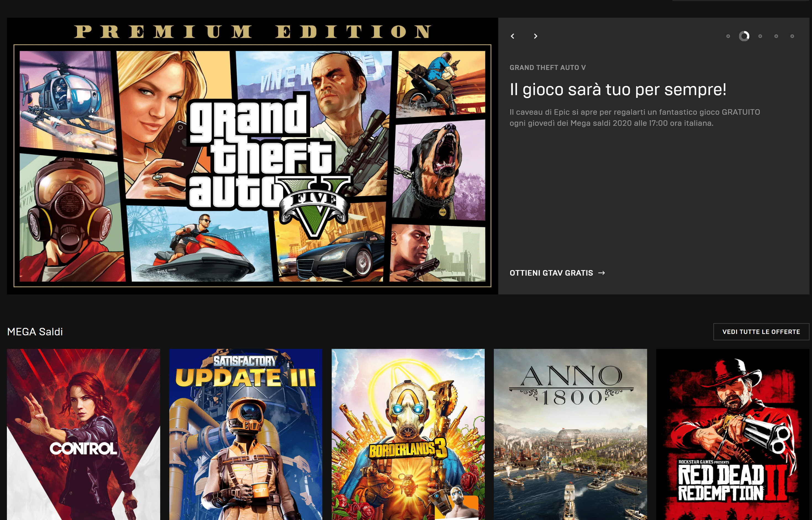The height and width of the screenshot is (520, 812).
Task: Click the GRAND THEFT AUTO V label
Action: (x=547, y=67)
